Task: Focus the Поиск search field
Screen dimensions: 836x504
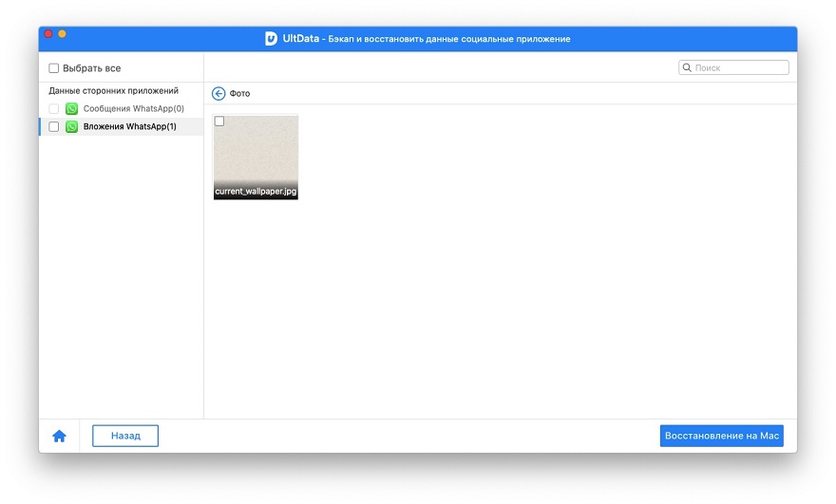Action: [x=733, y=67]
